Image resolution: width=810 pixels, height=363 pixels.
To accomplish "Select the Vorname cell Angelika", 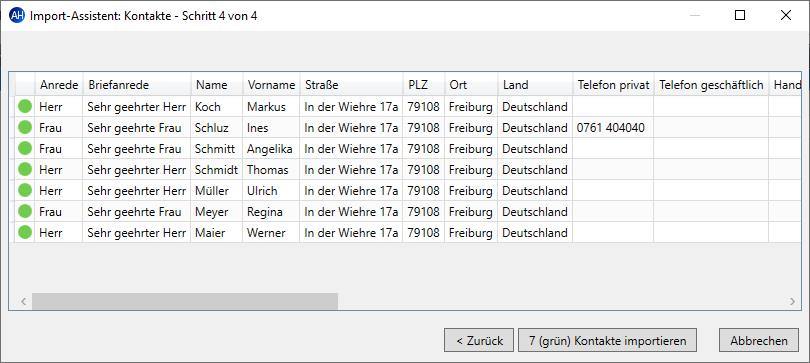I will [x=271, y=149].
